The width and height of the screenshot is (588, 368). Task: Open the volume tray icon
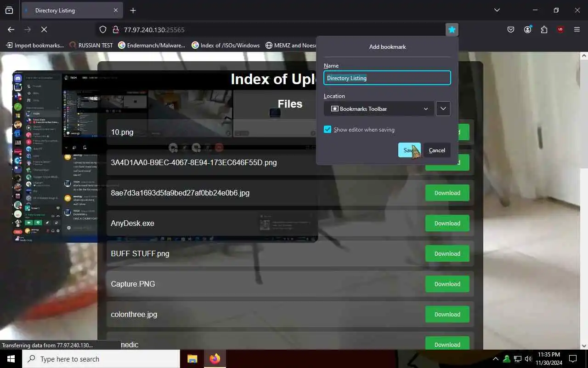point(528,359)
